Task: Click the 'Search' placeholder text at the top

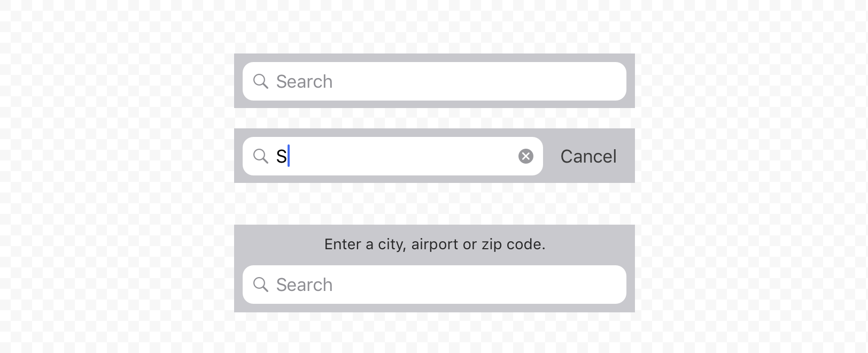Action: (x=304, y=81)
